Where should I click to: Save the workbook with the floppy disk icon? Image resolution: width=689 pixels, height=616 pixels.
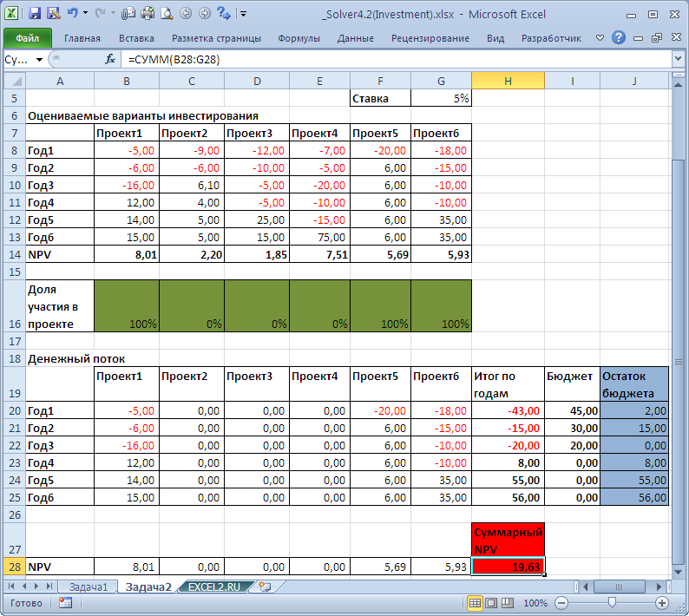click(35, 14)
